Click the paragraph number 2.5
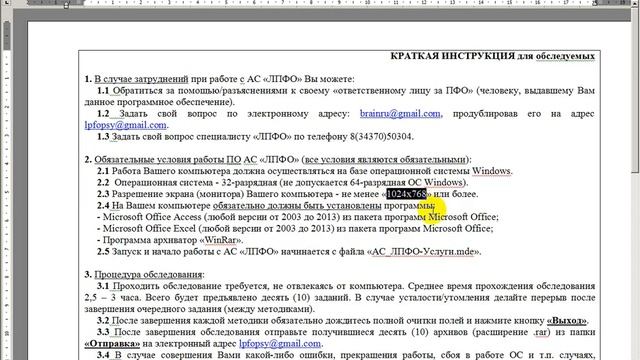640x360 pixels. tap(103, 251)
